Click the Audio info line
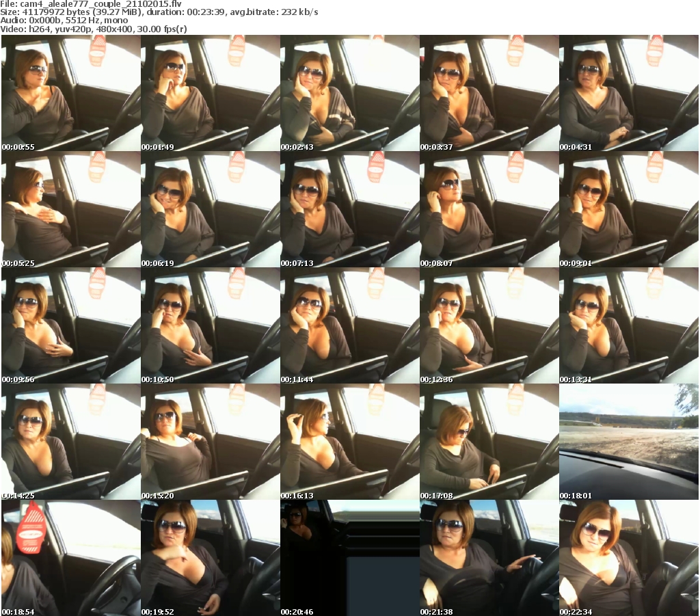The image size is (700, 616). click(x=64, y=21)
